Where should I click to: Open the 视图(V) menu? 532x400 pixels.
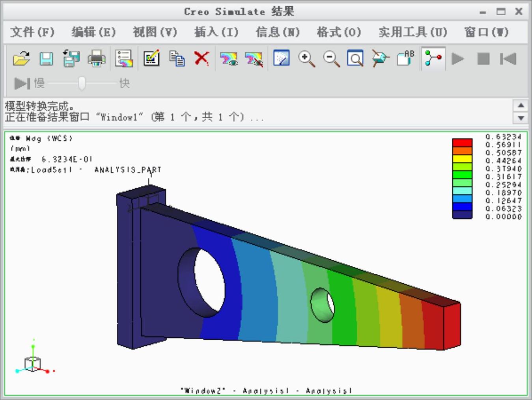click(155, 32)
